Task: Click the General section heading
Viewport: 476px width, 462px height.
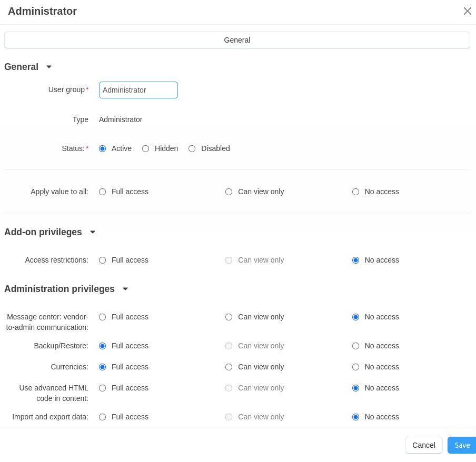Action: (21, 67)
